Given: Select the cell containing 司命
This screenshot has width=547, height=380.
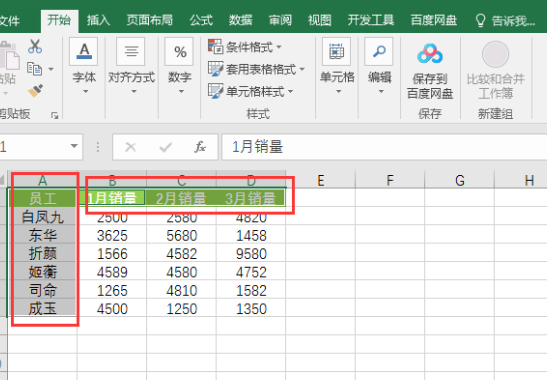Looking at the screenshot, I should pyautogui.click(x=43, y=290).
